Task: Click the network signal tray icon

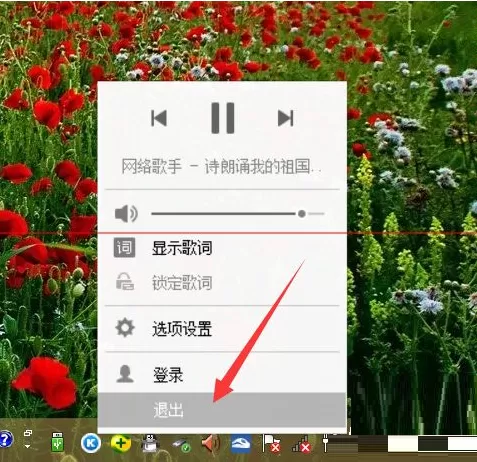Action: click(x=301, y=444)
